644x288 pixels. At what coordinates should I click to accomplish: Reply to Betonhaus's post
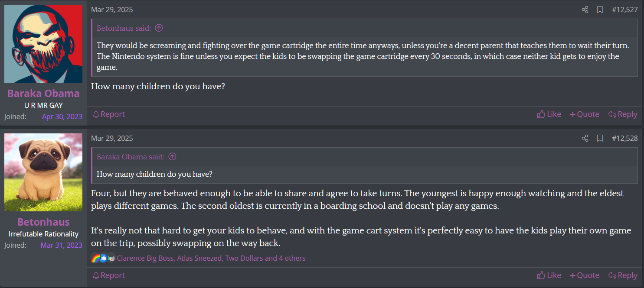coord(623,275)
